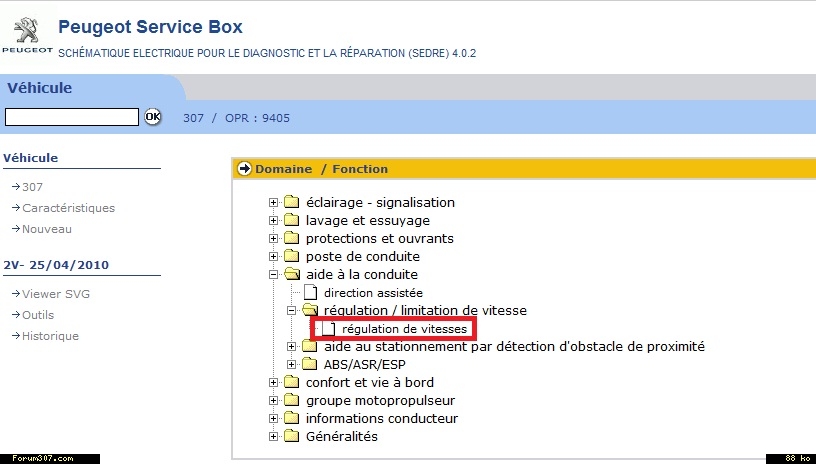Open the régulation de vitesses item
Screen dimensions: 816x464
pos(404,329)
